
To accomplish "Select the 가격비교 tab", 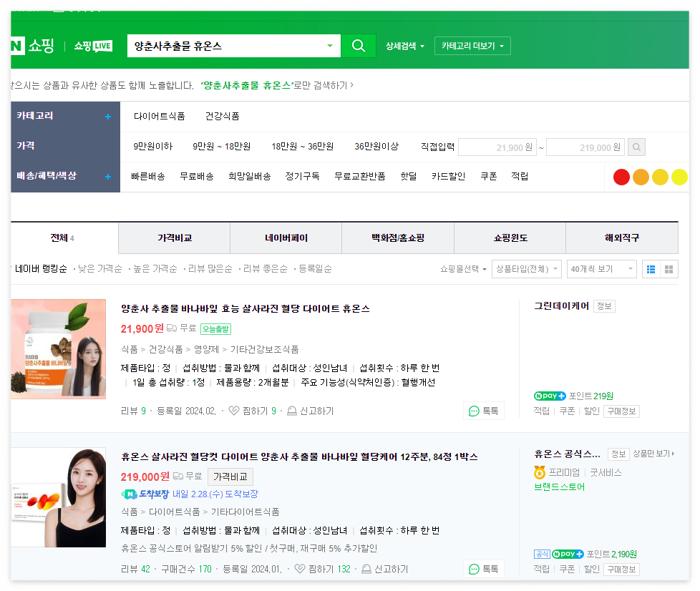I will pos(175,238).
